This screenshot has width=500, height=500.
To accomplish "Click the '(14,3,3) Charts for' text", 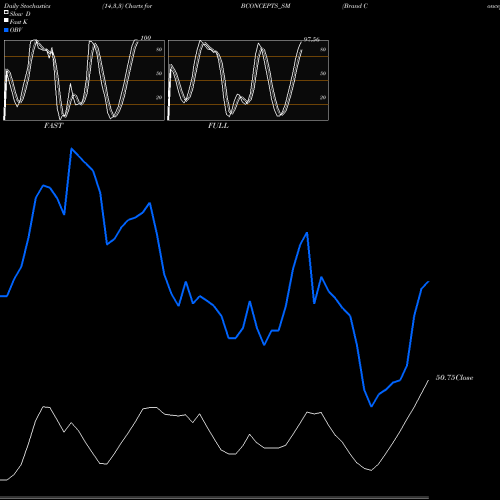I will click(x=127, y=6).
